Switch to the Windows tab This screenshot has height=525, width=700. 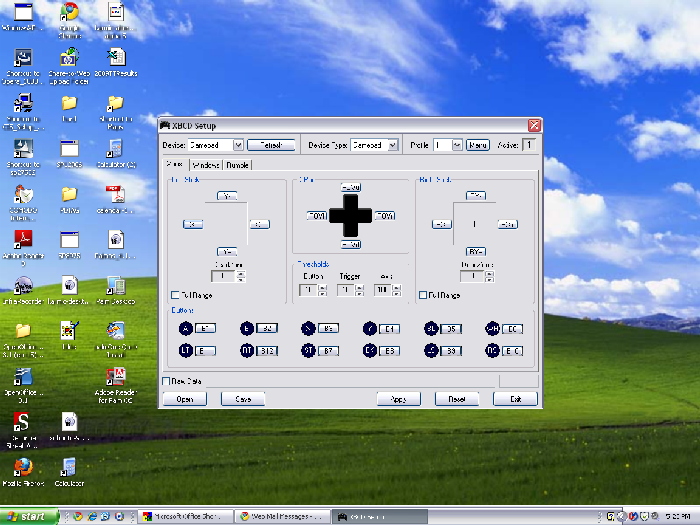coord(205,165)
